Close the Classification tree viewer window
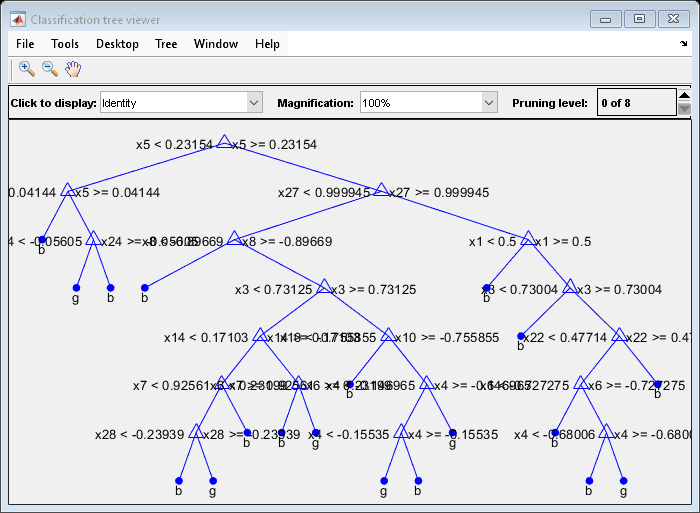The height and width of the screenshot is (513, 700). 674,19
